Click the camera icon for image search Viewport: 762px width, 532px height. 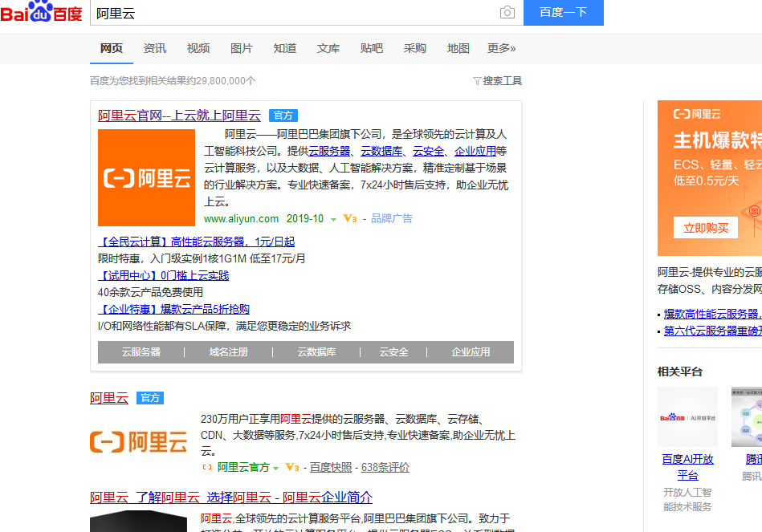pyautogui.click(x=509, y=14)
